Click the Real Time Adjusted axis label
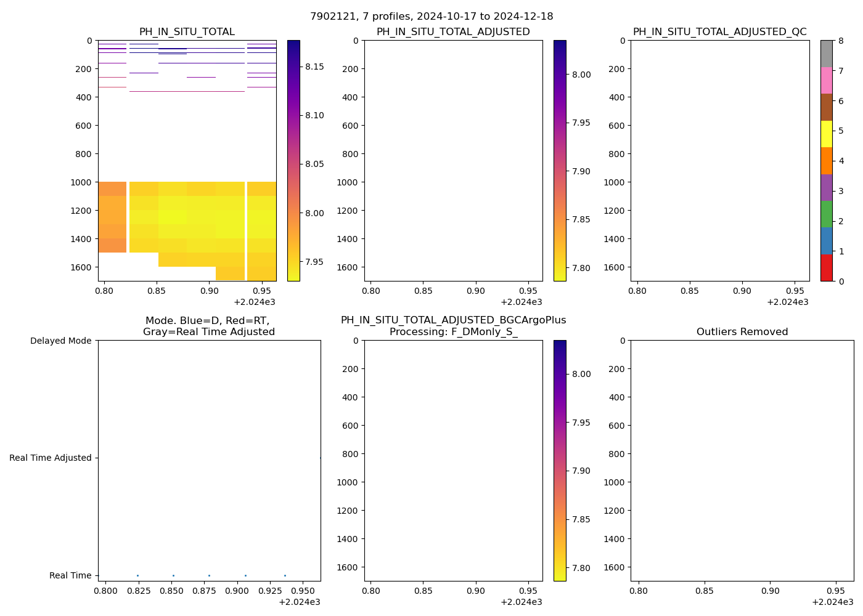This screenshot has height=616, width=863. pyautogui.click(x=51, y=458)
